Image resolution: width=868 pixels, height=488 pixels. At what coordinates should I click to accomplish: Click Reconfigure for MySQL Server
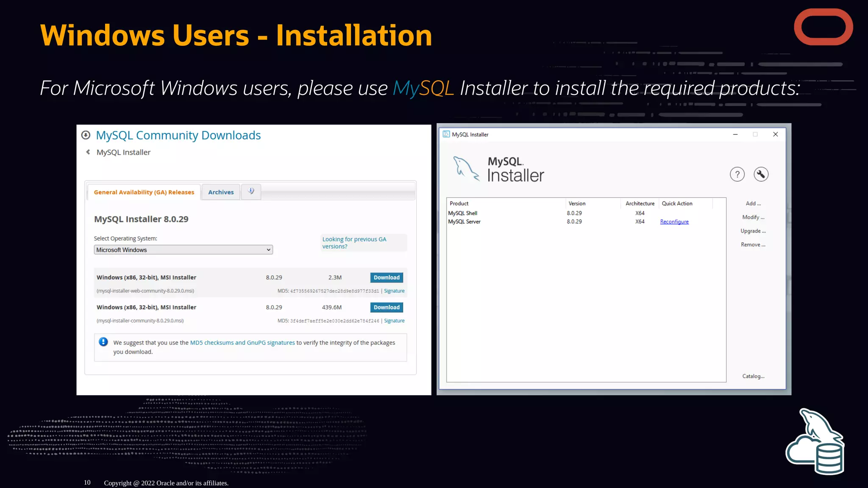tap(674, 222)
